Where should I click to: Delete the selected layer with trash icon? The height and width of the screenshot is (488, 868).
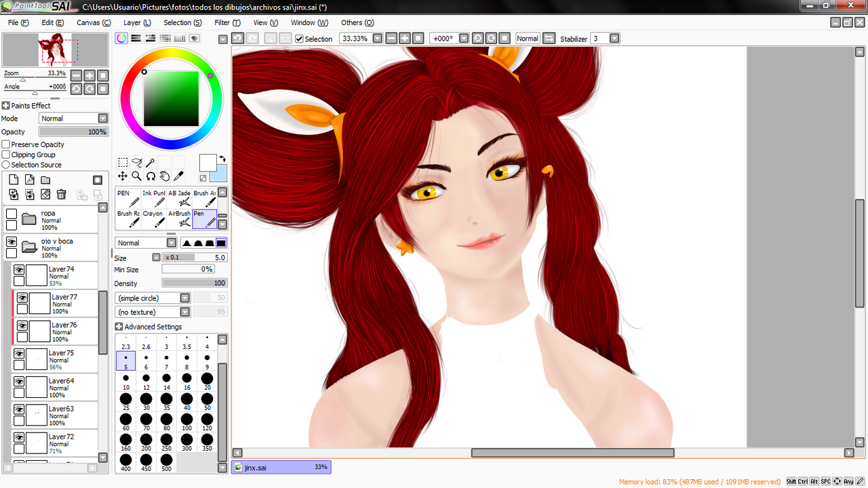(x=61, y=195)
